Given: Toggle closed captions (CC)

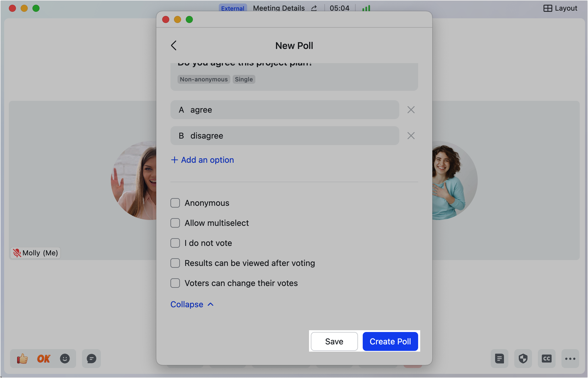Looking at the screenshot, I should point(546,359).
